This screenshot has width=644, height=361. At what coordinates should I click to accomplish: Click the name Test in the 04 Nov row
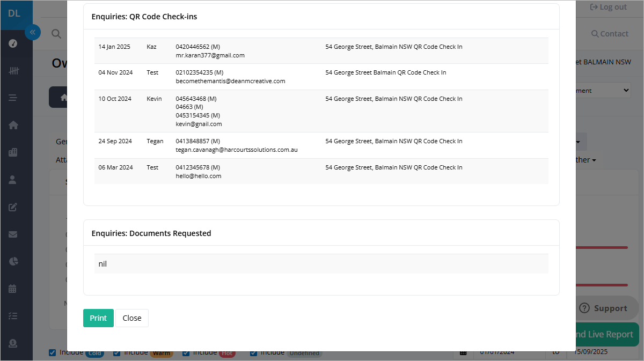(152, 72)
